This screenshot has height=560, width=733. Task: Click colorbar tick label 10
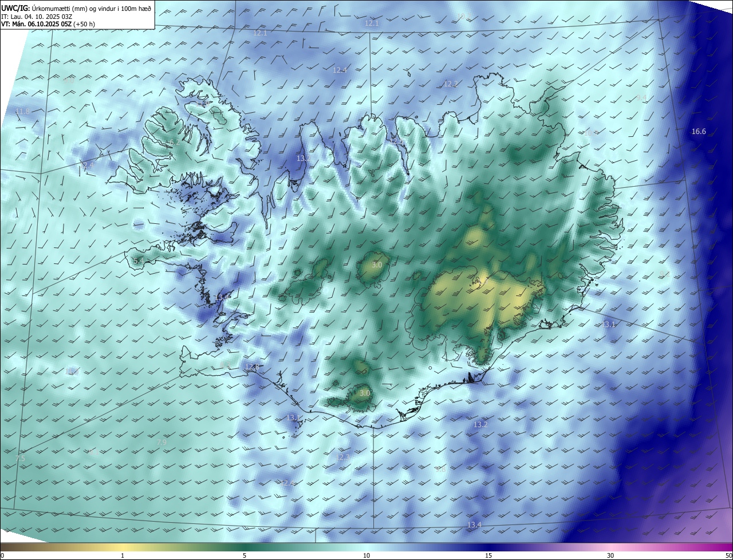(366, 556)
